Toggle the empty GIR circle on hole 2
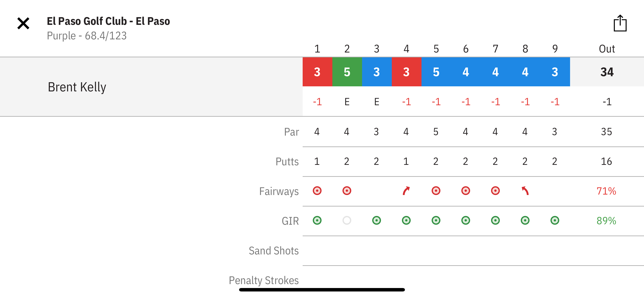This screenshot has height=297, width=644. 347,221
